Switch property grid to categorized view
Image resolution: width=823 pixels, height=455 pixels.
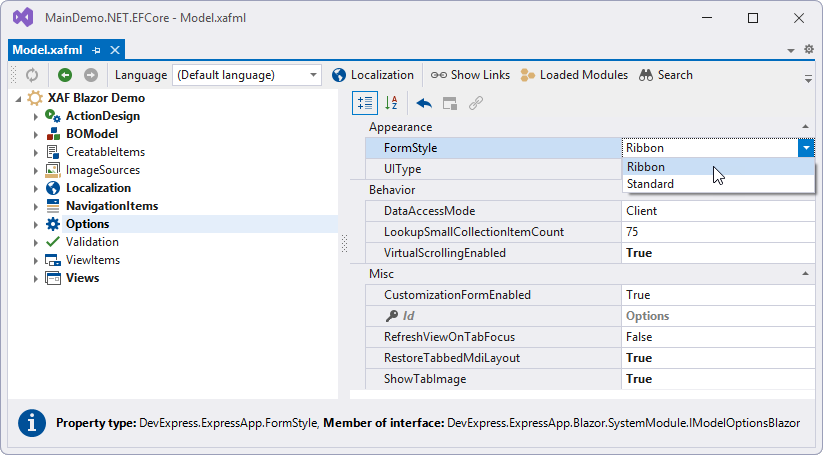365,103
